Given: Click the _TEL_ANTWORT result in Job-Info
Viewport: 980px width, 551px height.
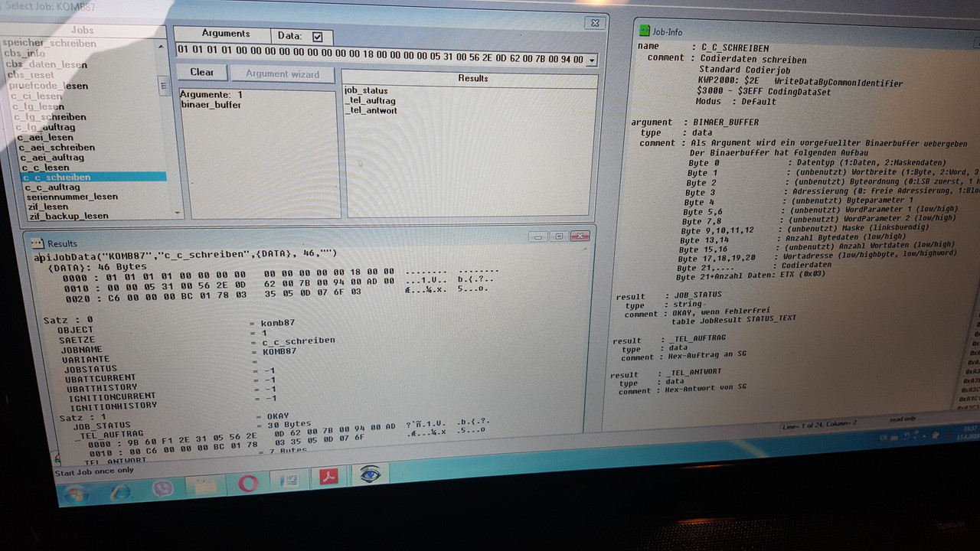Looking at the screenshot, I should [693, 371].
